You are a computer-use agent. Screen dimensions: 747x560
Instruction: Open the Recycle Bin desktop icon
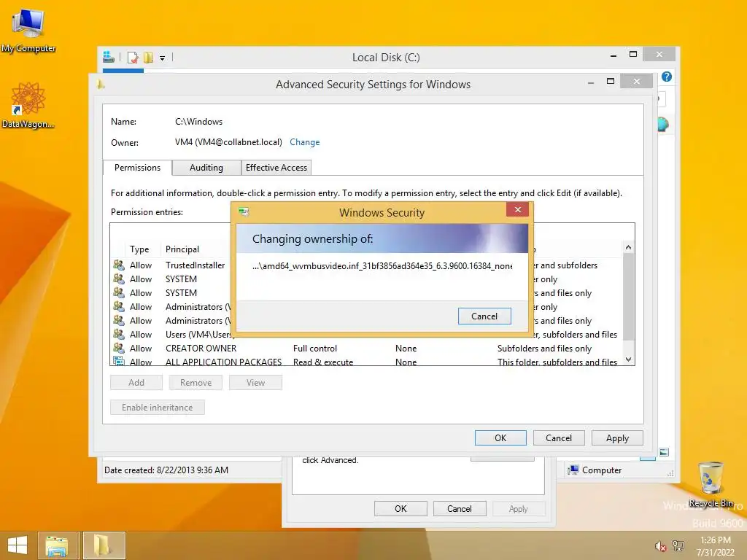[x=711, y=485]
